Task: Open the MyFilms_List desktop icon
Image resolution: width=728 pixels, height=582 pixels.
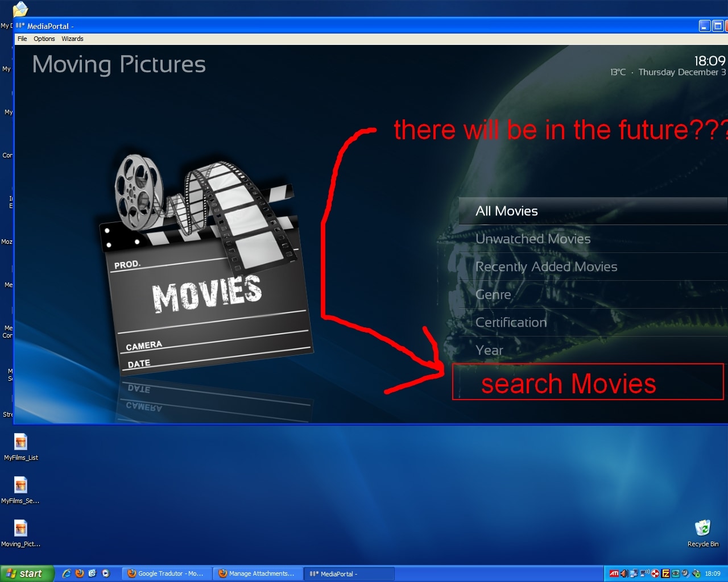Action: [x=20, y=447]
